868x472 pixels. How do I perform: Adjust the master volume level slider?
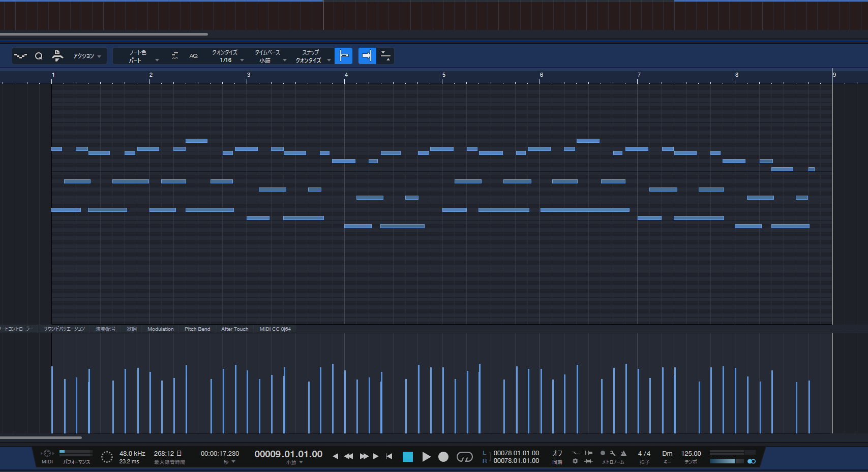[x=727, y=461]
